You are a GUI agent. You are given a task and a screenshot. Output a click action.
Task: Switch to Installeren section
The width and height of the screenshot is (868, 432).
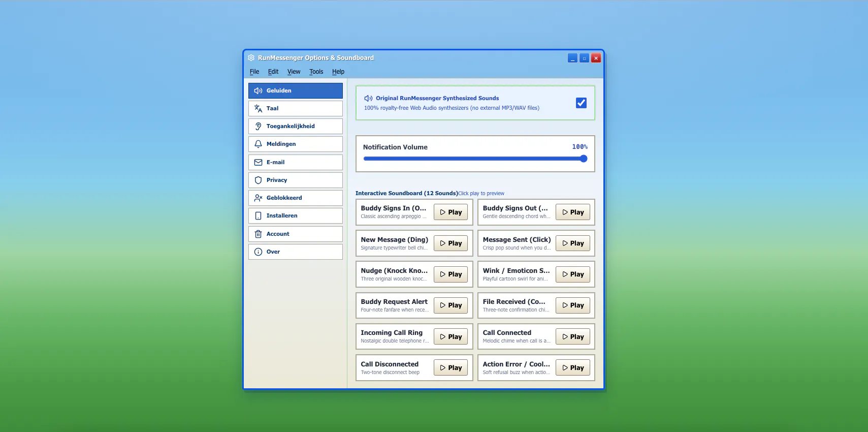pyautogui.click(x=296, y=215)
